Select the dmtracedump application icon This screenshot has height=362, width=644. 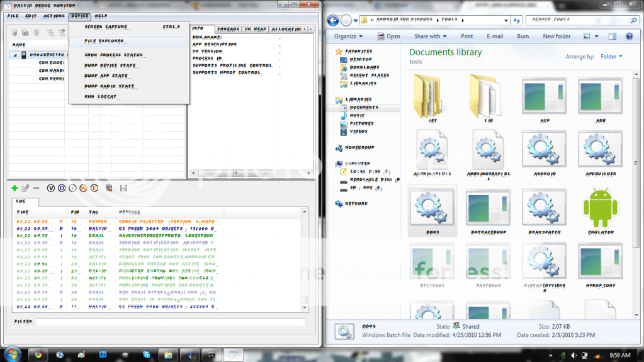[x=488, y=208]
